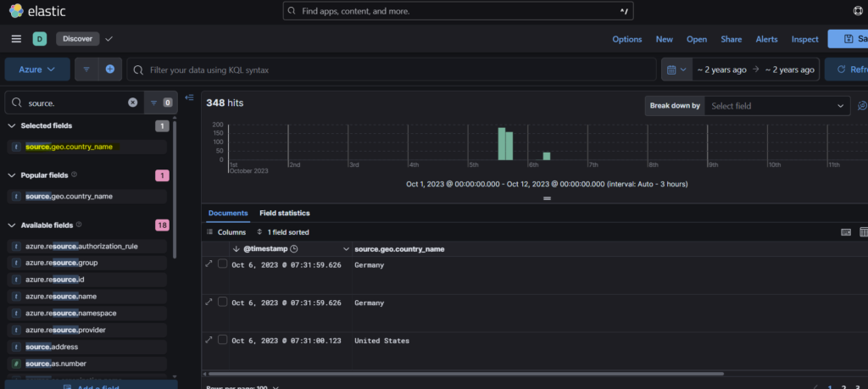The width and height of the screenshot is (868, 389).
Task: Select the first Germany row checkbox
Action: [x=222, y=264]
